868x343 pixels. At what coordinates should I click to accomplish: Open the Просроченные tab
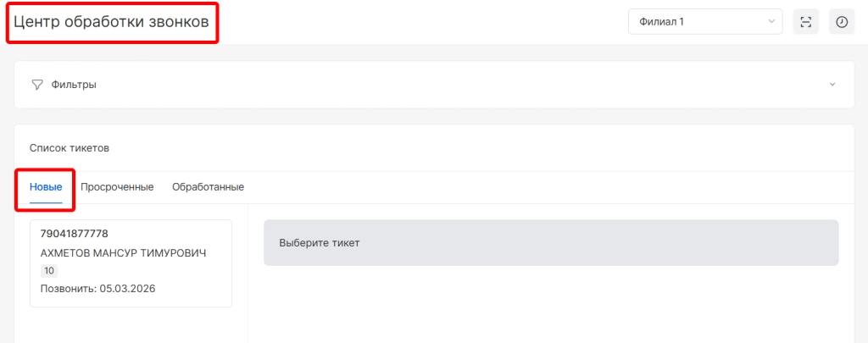coord(117,187)
